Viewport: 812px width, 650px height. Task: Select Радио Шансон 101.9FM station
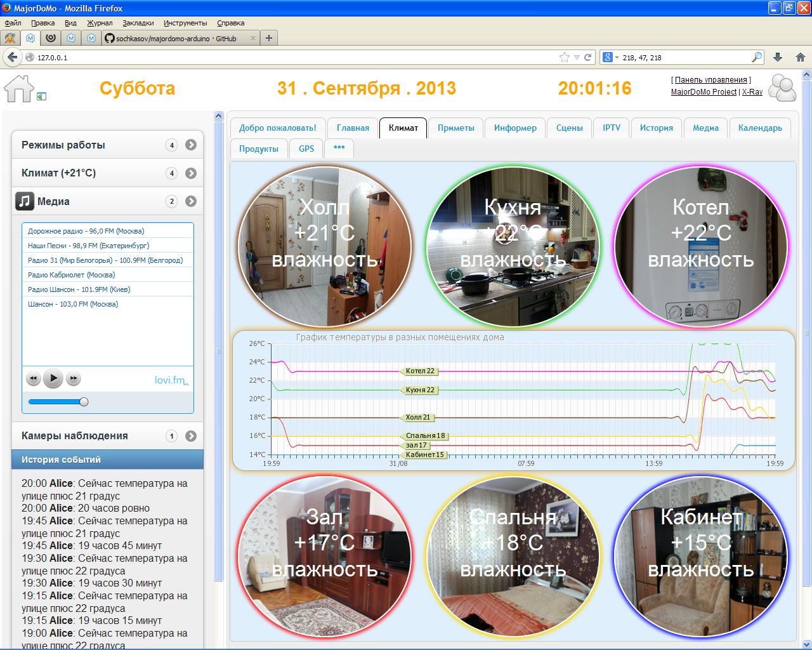(x=79, y=289)
